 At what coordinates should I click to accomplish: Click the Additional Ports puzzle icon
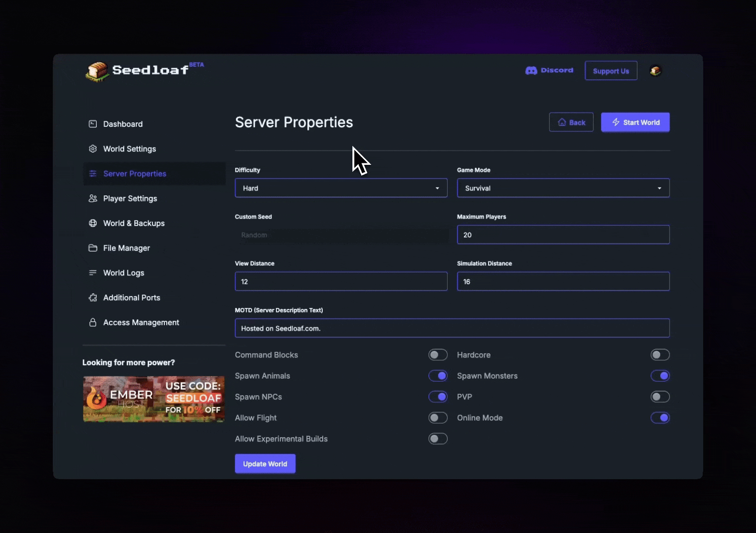point(93,298)
